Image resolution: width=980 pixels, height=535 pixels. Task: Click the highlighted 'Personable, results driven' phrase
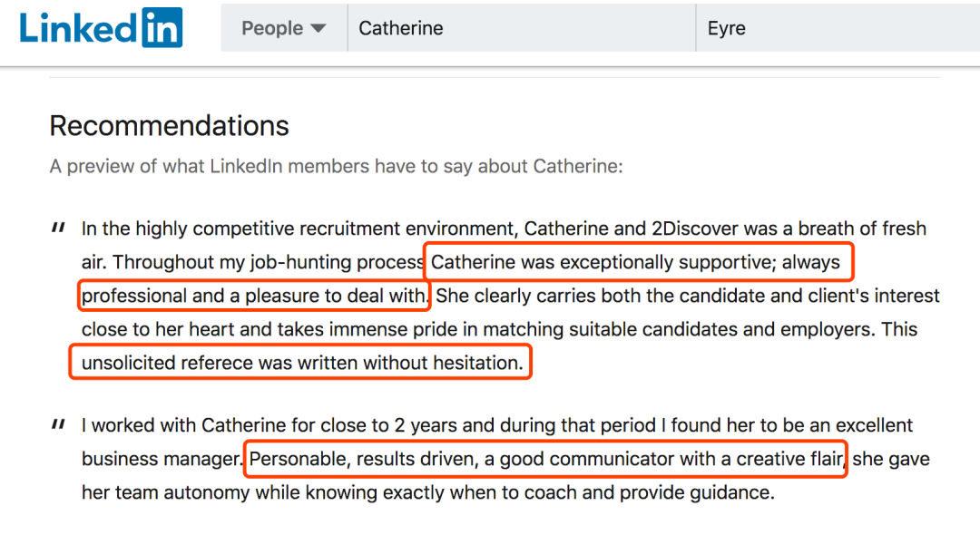click(x=545, y=459)
